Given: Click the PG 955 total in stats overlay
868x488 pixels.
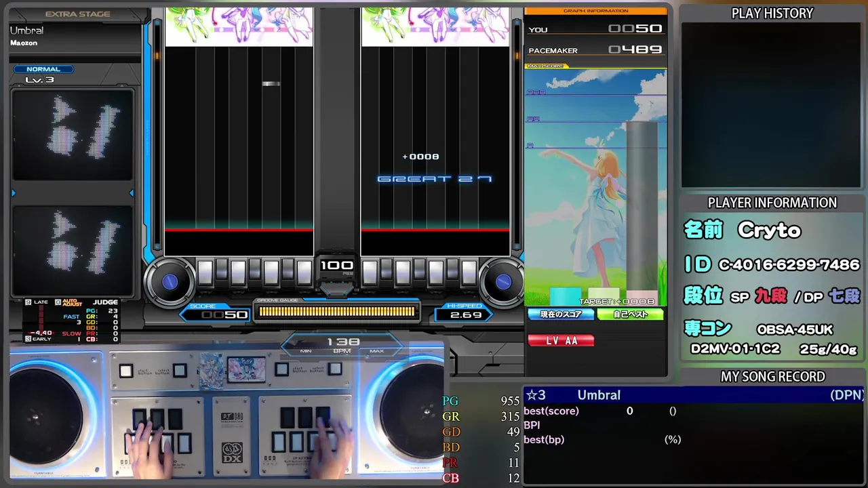Looking at the screenshot, I should (481, 401).
